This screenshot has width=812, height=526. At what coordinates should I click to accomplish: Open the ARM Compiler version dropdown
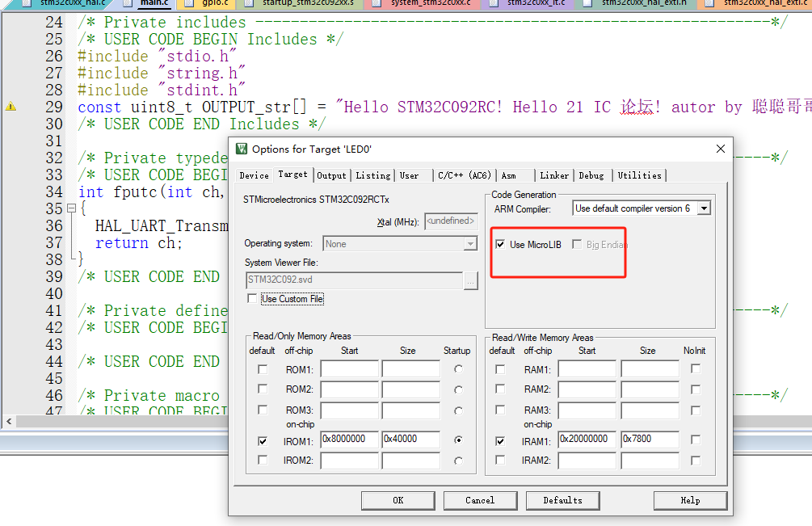pos(703,208)
